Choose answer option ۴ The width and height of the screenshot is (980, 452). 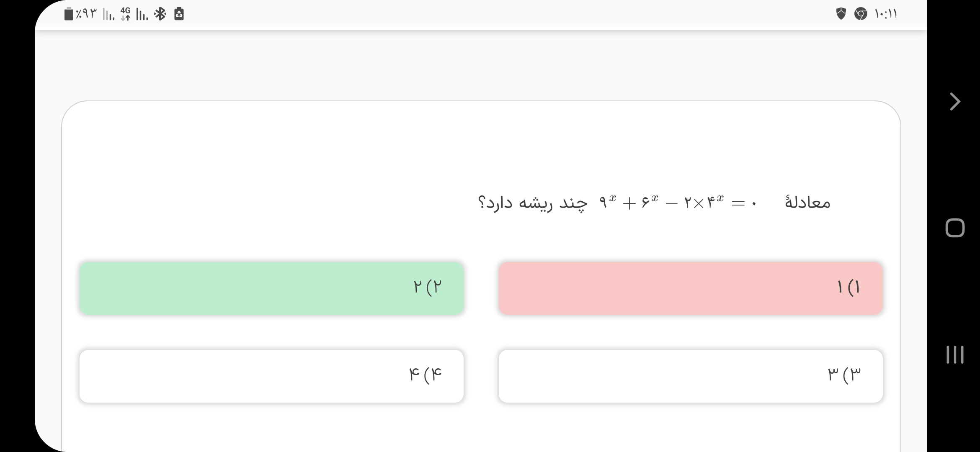[271, 376]
